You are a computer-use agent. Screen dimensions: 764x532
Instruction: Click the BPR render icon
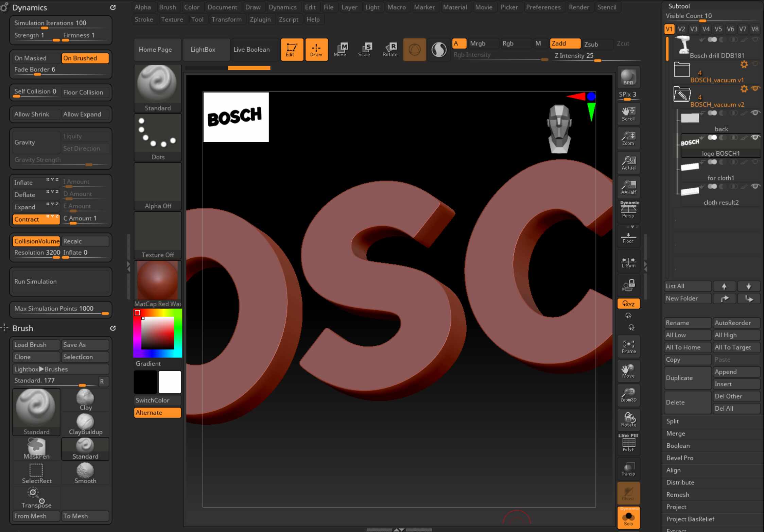(628, 77)
